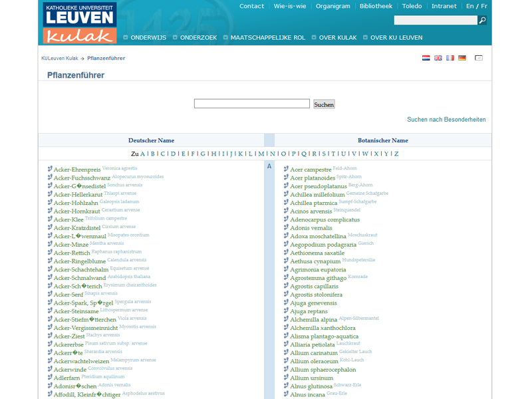
Task: Click inside the search input field
Action: click(x=251, y=104)
